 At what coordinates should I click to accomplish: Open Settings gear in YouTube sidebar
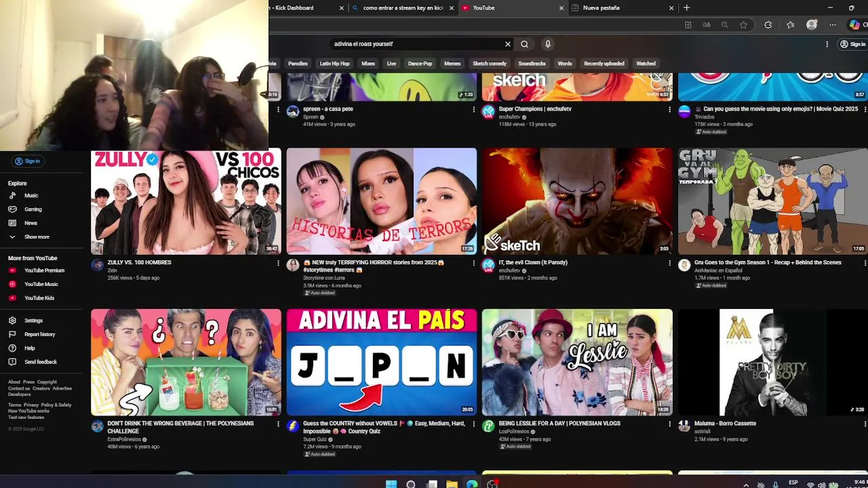(x=12, y=321)
